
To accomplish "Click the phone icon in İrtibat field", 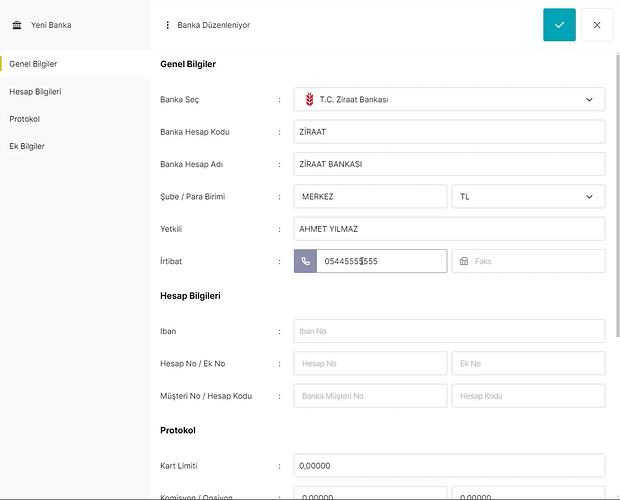I will pos(305,261).
